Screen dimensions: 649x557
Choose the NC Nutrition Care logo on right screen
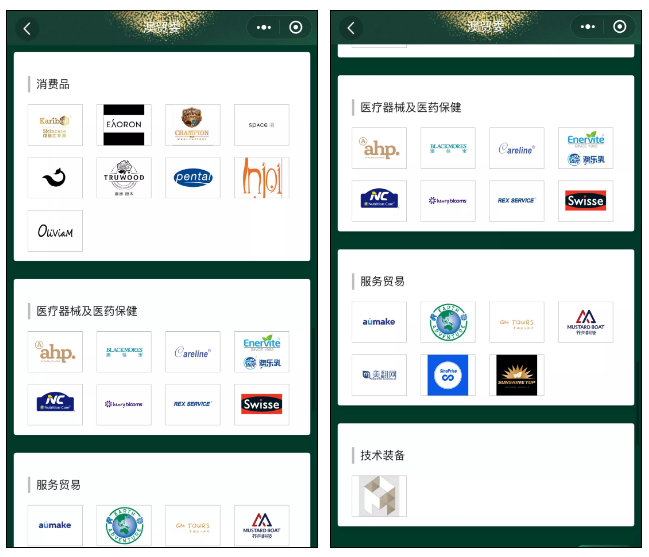pos(379,201)
